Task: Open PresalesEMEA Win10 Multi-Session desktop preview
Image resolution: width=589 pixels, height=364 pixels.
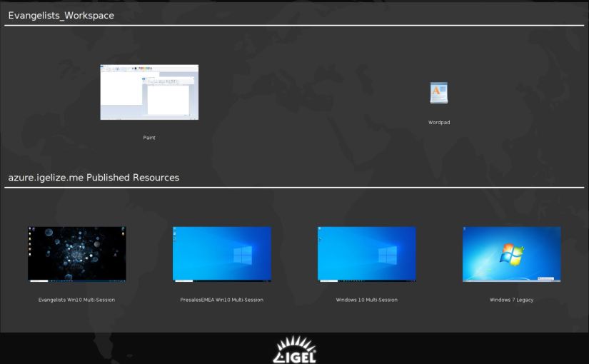Action: (221, 253)
